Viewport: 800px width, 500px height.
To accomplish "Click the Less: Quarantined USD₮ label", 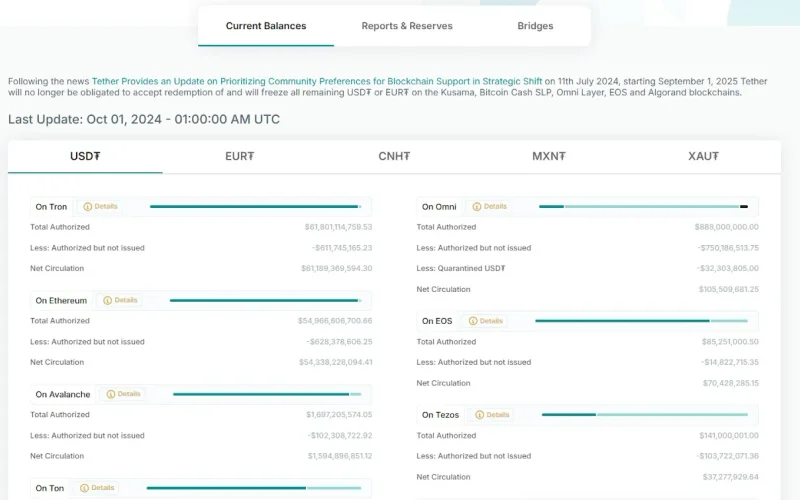I will [461, 268].
